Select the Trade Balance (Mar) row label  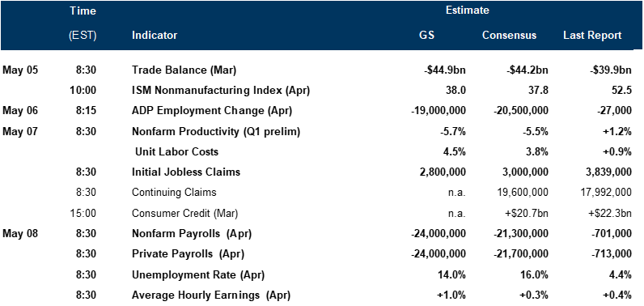coord(184,70)
